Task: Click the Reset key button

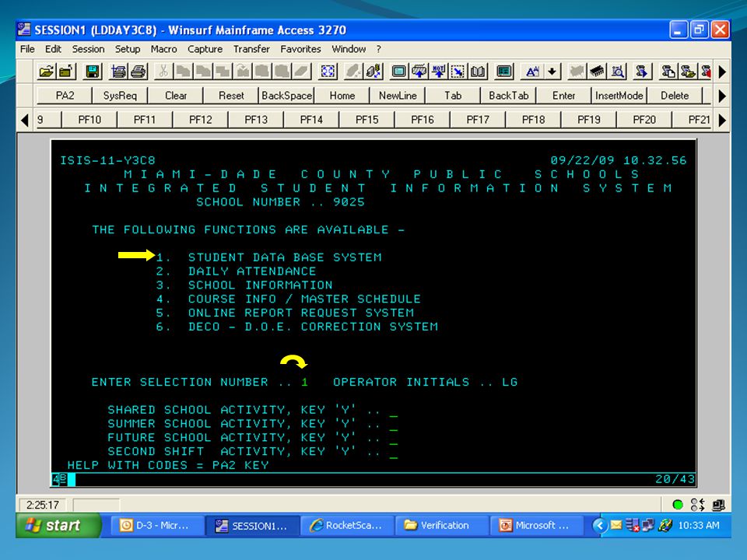Action: [231, 96]
